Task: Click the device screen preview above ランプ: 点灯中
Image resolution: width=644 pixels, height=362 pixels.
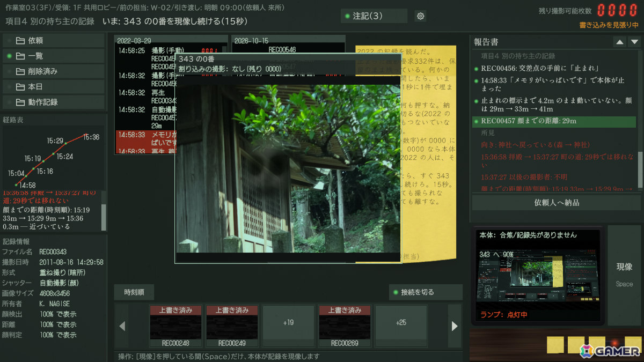Action: 538,276
